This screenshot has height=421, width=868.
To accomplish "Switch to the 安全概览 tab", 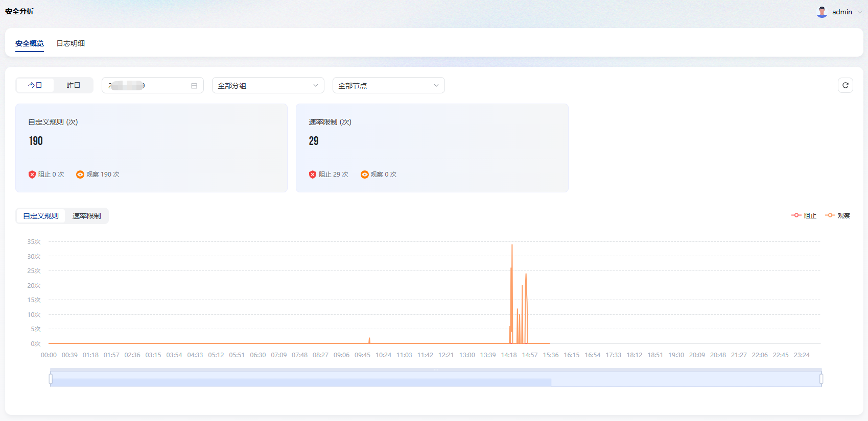I will pos(30,43).
